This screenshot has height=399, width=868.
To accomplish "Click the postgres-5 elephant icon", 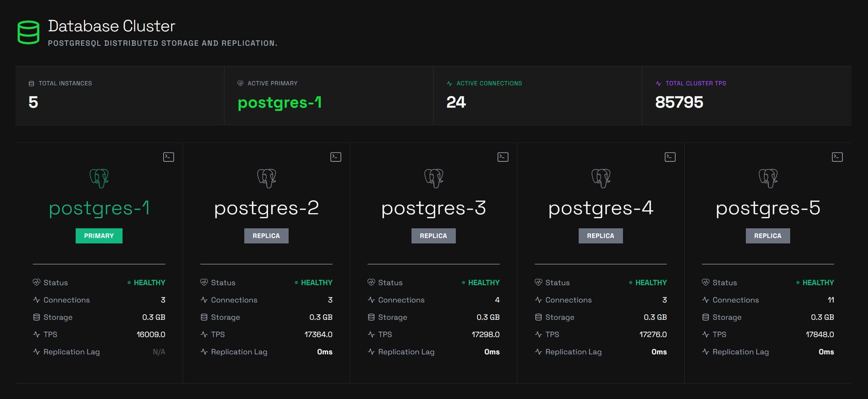I will tap(768, 178).
